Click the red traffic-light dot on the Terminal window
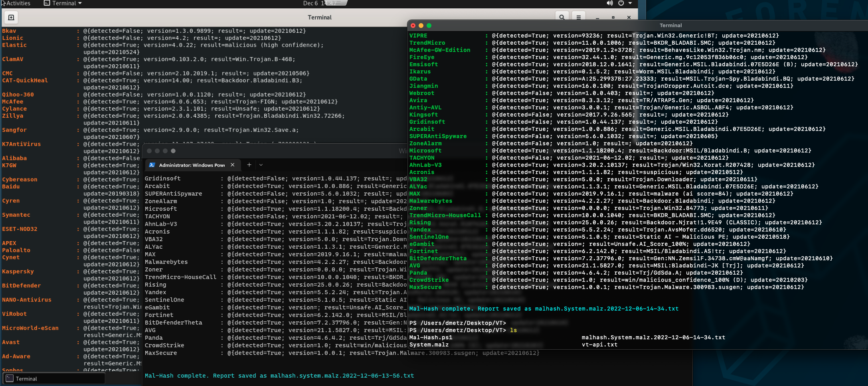 (413, 25)
